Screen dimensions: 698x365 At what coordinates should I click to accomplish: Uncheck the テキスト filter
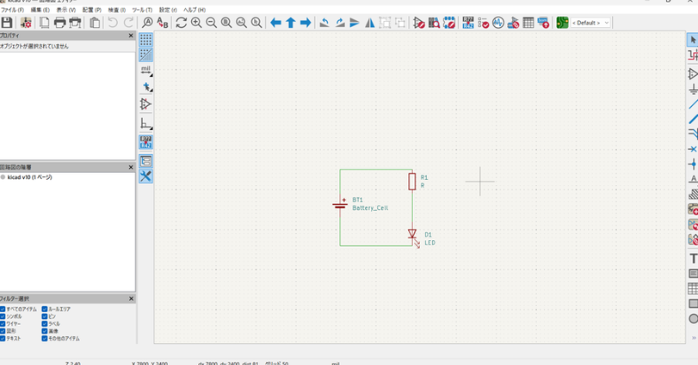tap(3, 338)
